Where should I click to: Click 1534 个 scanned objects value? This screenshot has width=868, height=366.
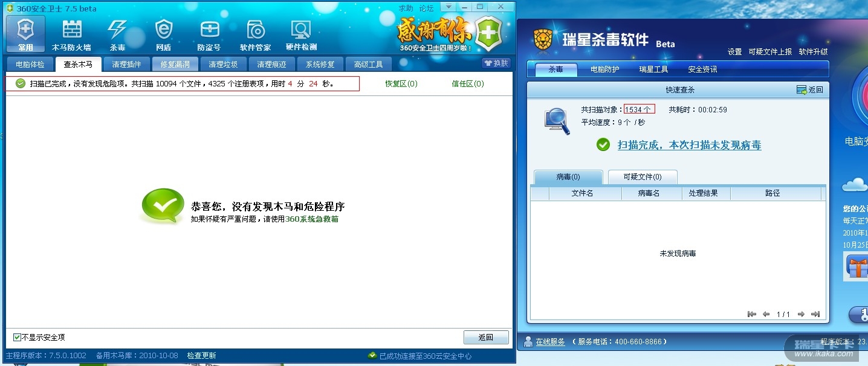tap(640, 109)
